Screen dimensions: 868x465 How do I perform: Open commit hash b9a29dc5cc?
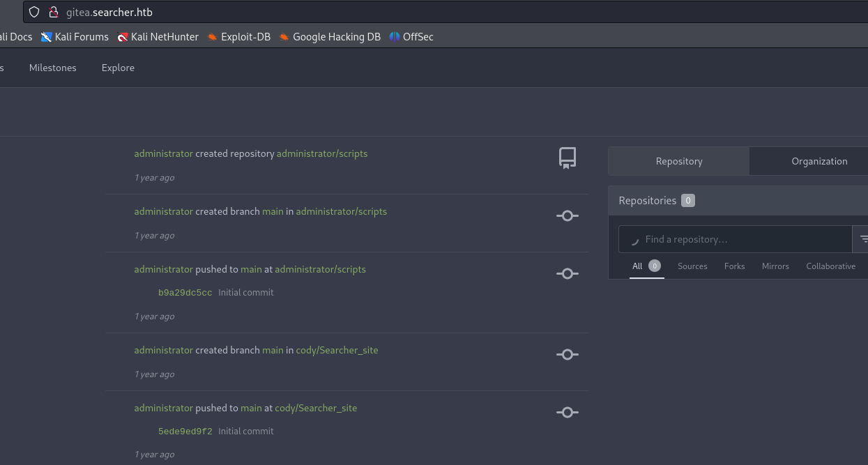[185, 293]
